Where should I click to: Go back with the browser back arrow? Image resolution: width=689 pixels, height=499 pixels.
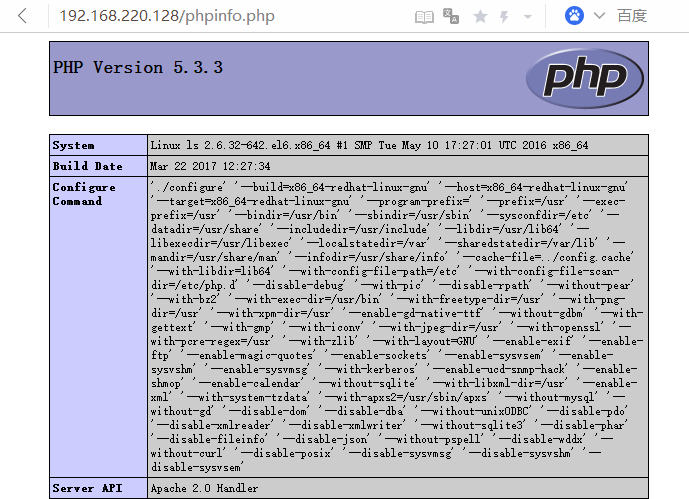pos(22,16)
